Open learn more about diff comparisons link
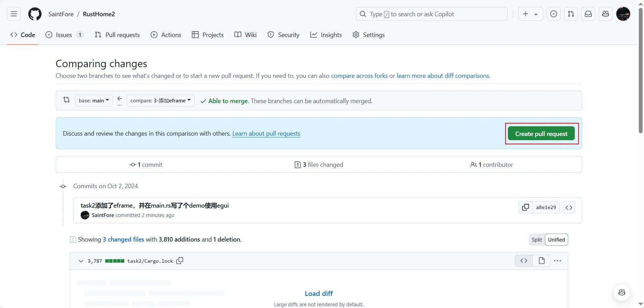Screen dimensions: 644x308 point(443,76)
